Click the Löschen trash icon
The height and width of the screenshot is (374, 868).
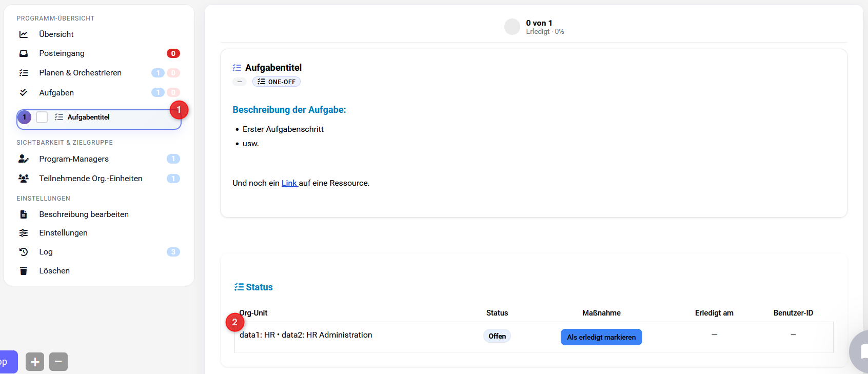[24, 271]
